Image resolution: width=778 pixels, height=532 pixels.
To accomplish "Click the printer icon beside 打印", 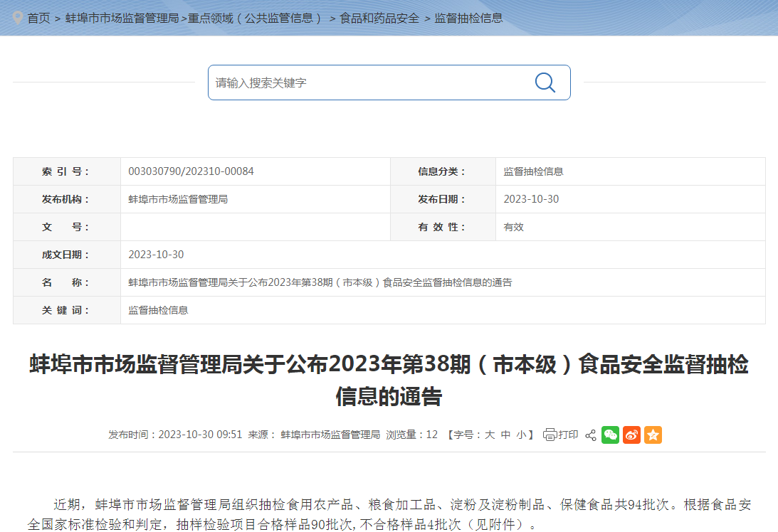I will point(550,435).
